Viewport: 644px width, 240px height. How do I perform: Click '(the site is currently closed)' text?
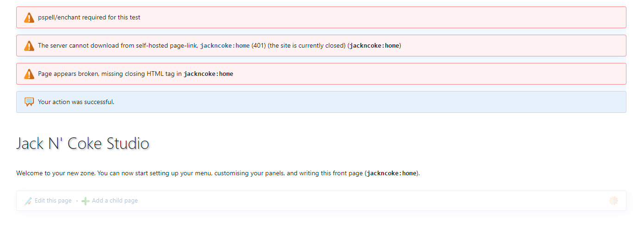[307, 46]
